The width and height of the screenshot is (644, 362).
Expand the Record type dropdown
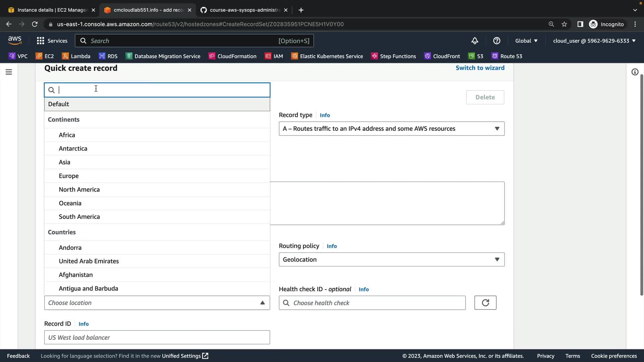pos(391,129)
